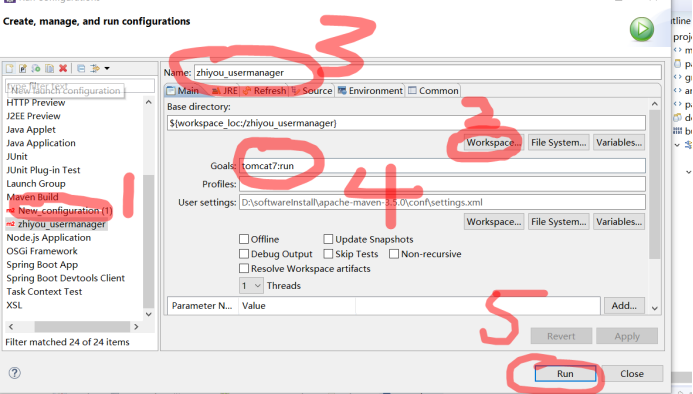Image resolution: width=693 pixels, height=394 pixels.
Task: Switch to the Source tab
Action: [312, 91]
